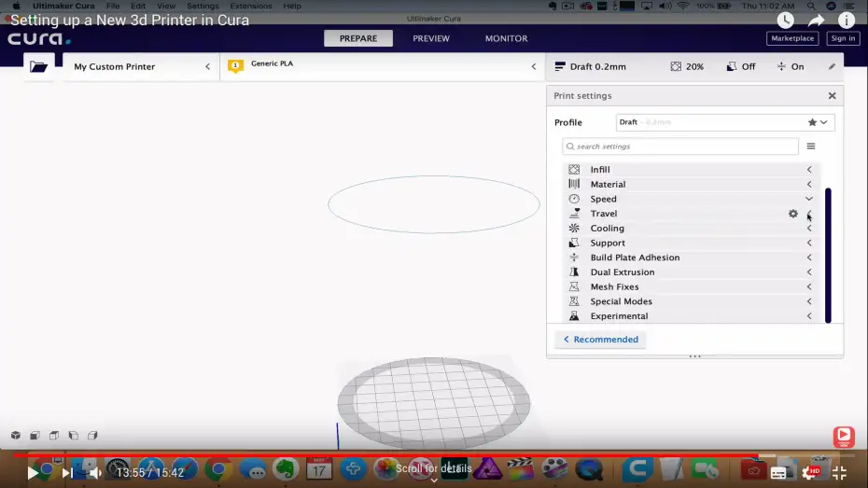The width and height of the screenshot is (868, 488).
Task: Open Generic PLA material selector
Action: click(383, 66)
